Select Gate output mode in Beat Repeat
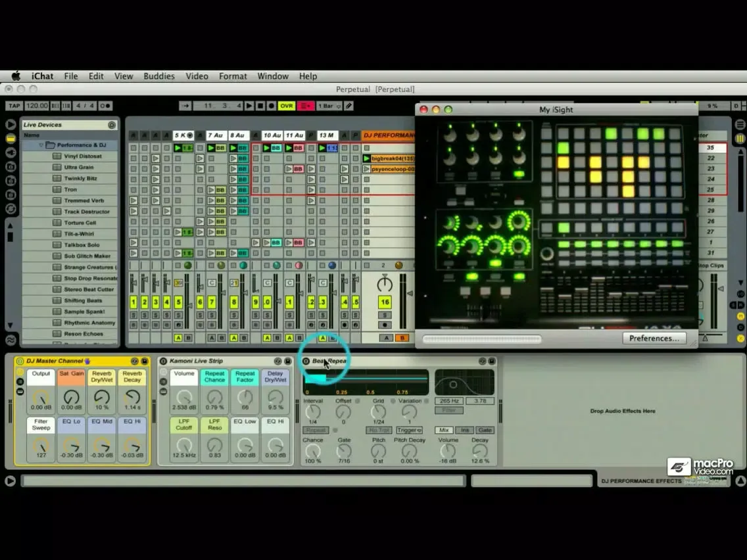 485,430
